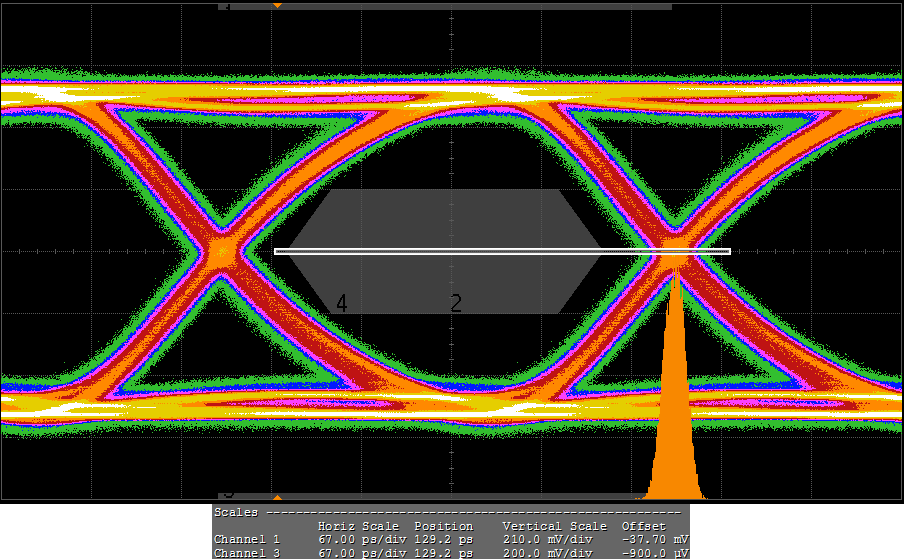
Task: Click the bottom orange trigger position marker
Action: pos(278,496)
